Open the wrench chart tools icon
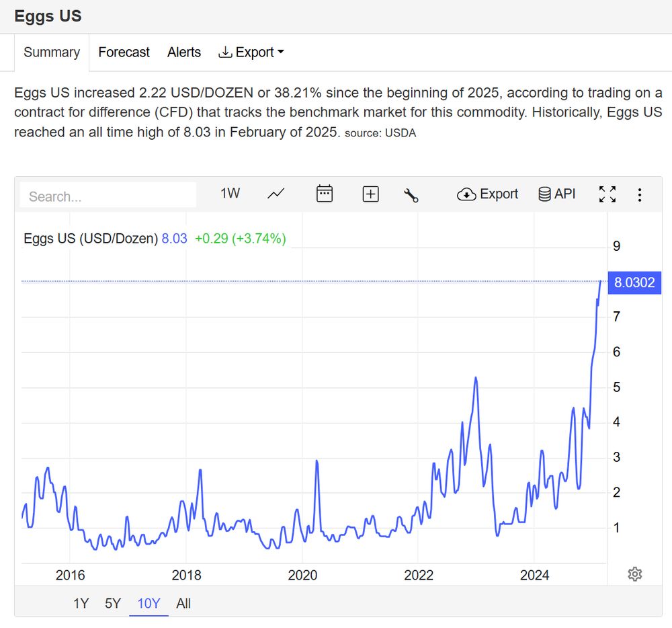Viewport: 672px width, 628px height. [411, 195]
